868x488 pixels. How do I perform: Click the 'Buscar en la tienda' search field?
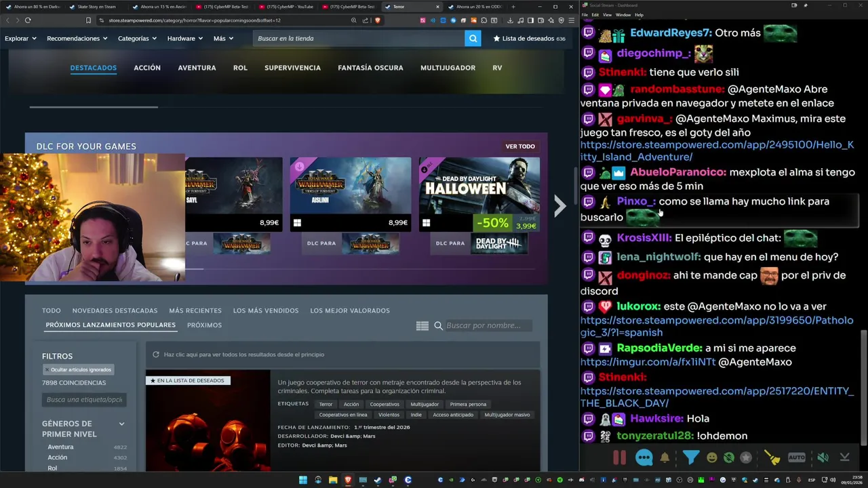(359, 39)
